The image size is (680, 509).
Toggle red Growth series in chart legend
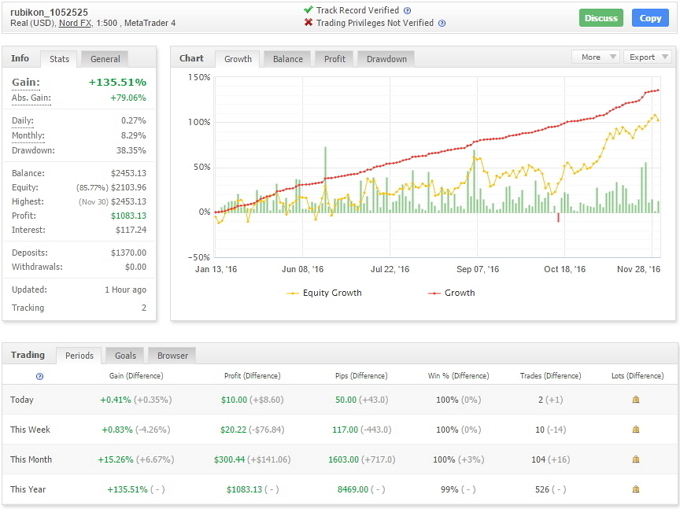[x=451, y=293]
